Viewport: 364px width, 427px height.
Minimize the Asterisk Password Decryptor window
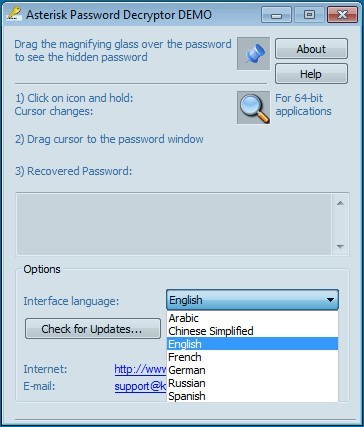click(x=276, y=15)
